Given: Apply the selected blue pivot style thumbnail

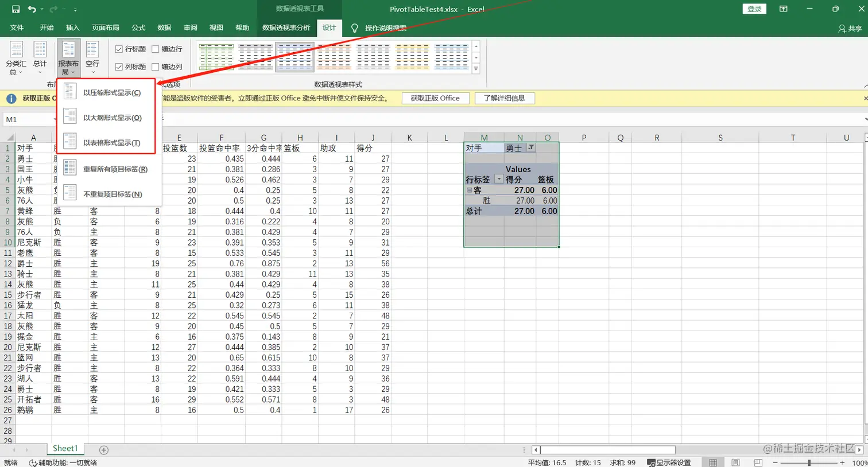Looking at the screenshot, I should click(294, 57).
